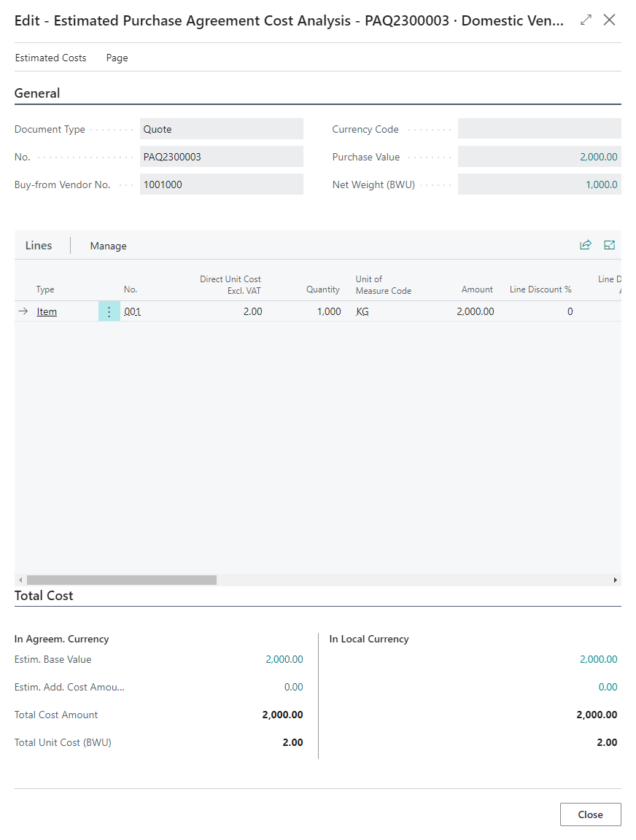Open the Manage menu in Lines

coord(108,246)
